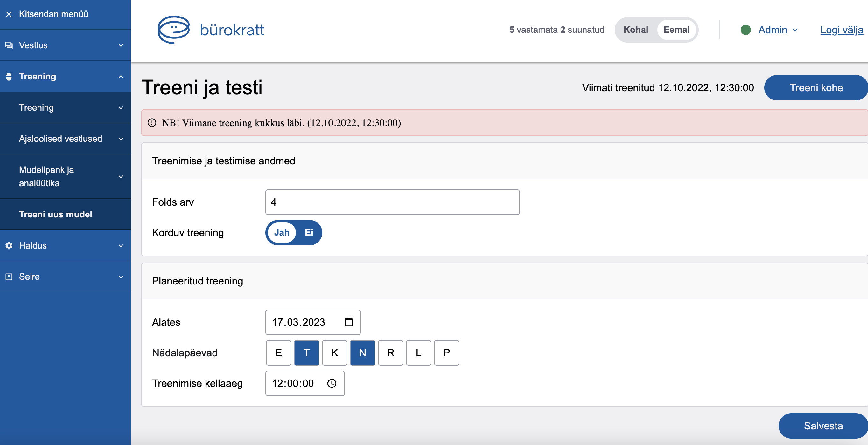Toggle weekday R (Friday)
868x445 pixels.
pyautogui.click(x=390, y=353)
